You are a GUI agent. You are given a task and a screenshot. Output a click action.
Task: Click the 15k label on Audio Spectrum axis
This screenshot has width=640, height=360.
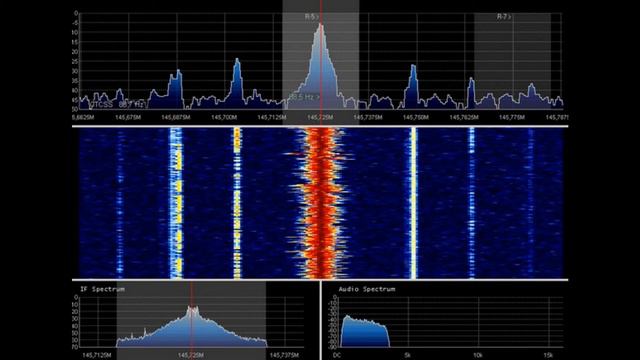pyautogui.click(x=548, y=355)
